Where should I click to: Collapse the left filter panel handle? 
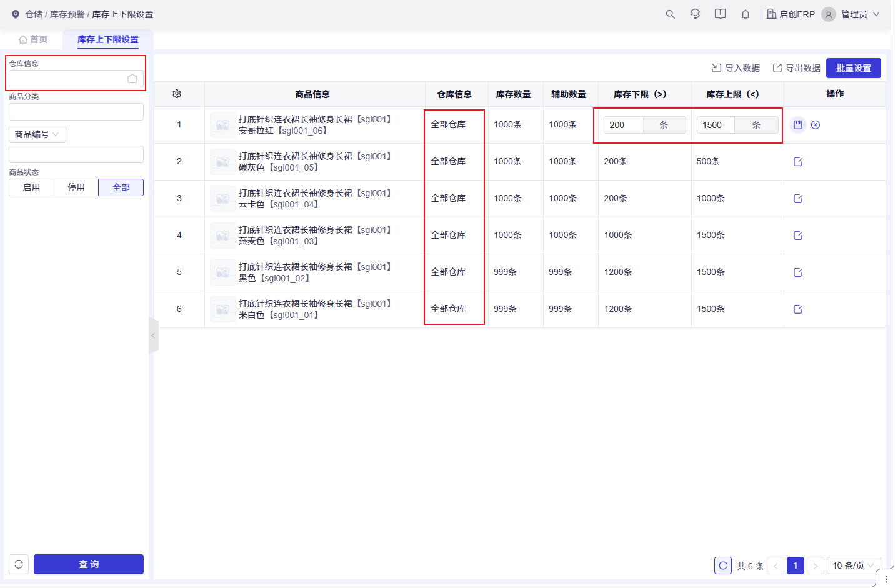point(153,336)
